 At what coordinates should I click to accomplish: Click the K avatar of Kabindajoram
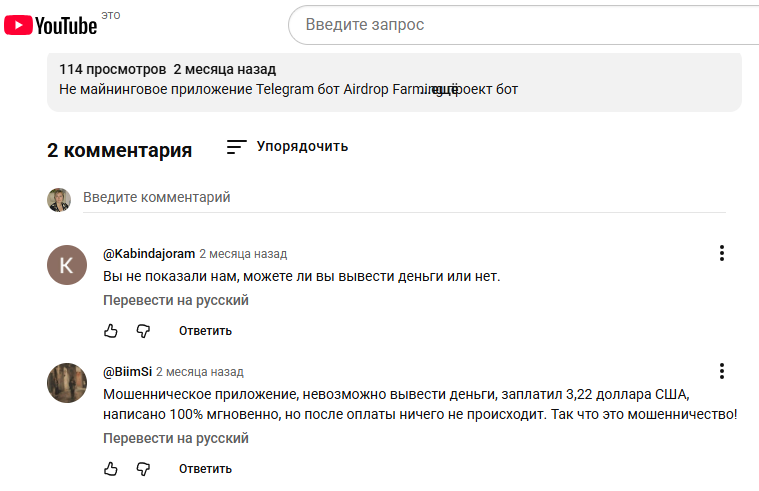click(67, 265)
